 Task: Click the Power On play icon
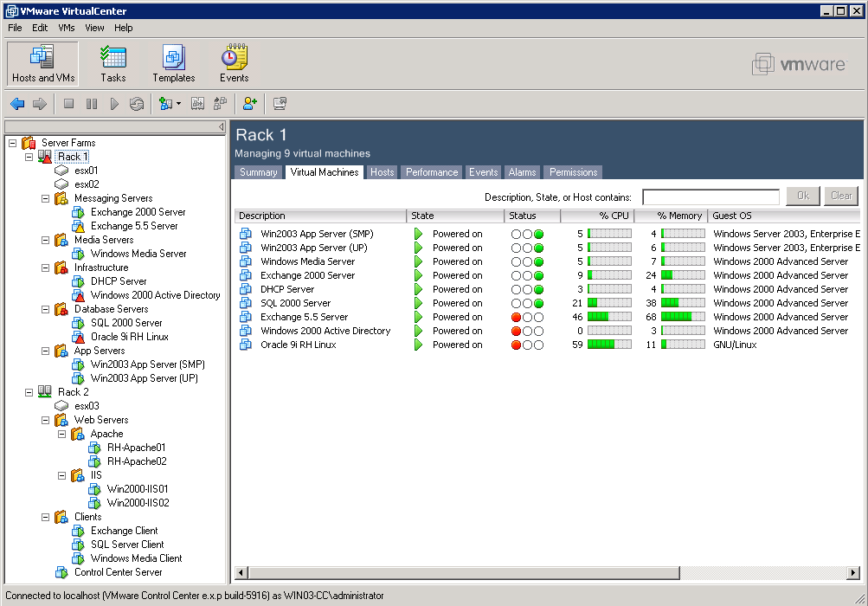114,104
